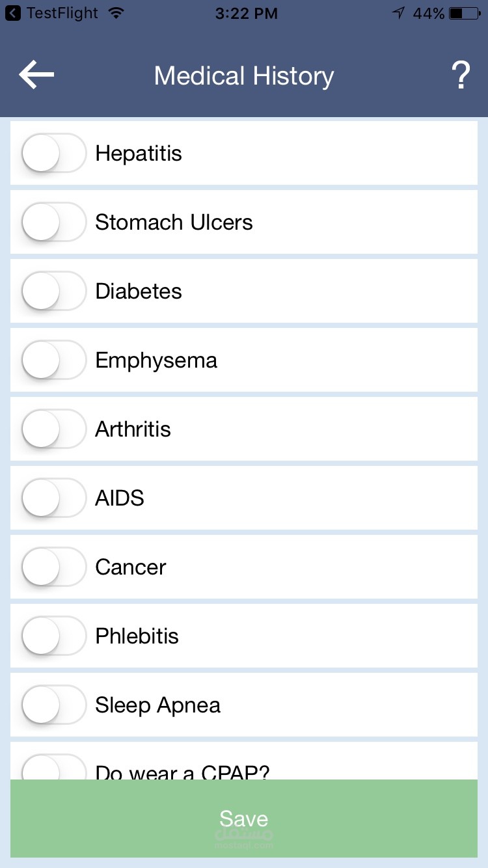The height and width of the screenshot is (868, 488).
Task: Toggle the AIDS switch
Action: pos(53,498)
